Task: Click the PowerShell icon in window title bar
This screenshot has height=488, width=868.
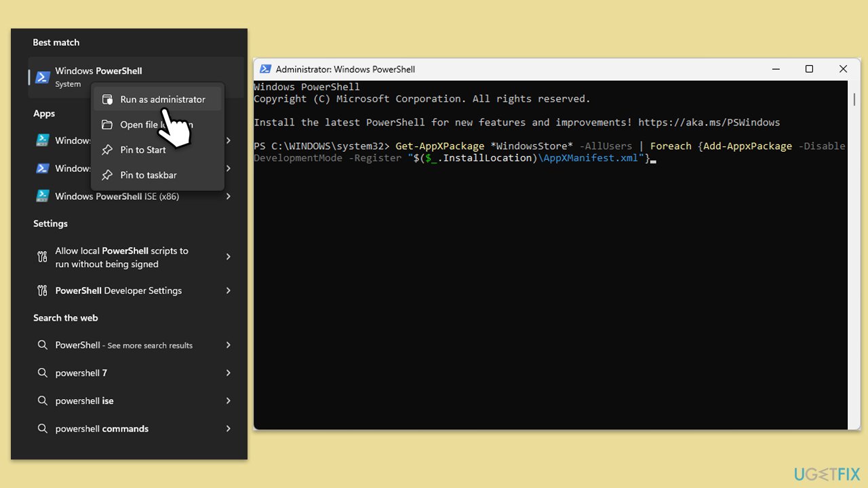Action: 265,69
